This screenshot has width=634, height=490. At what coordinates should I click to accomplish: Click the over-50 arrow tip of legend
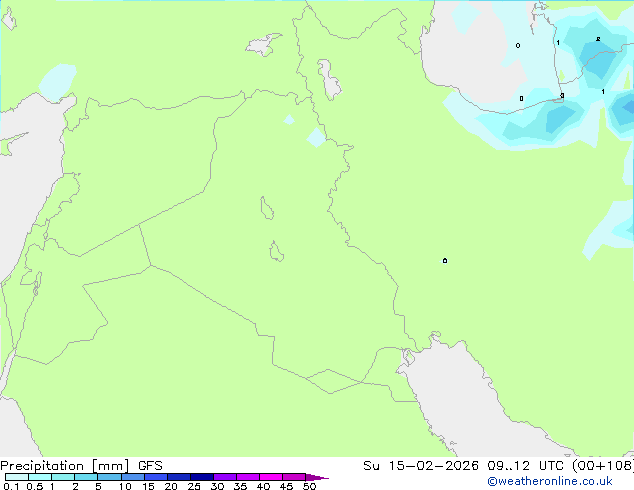coord(317,477)
